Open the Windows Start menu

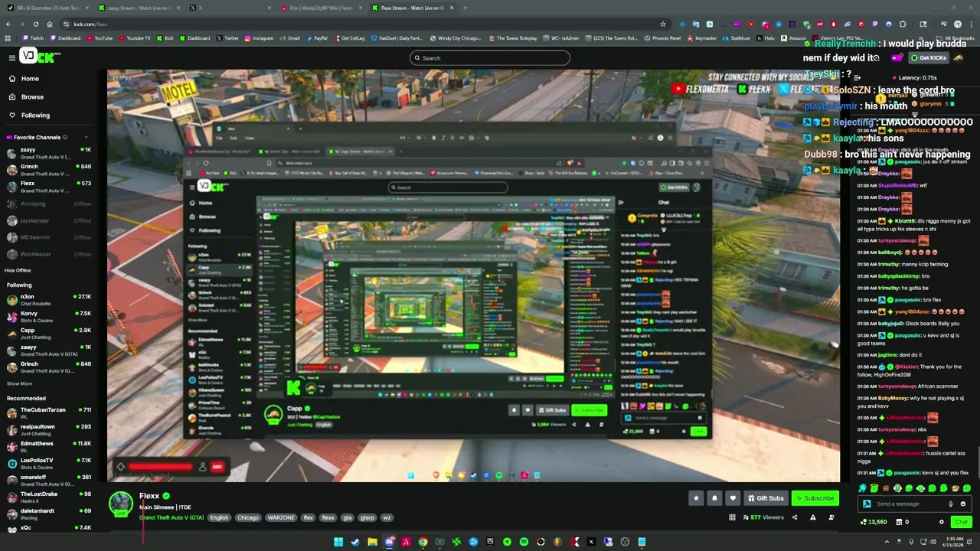click(338, 542)
